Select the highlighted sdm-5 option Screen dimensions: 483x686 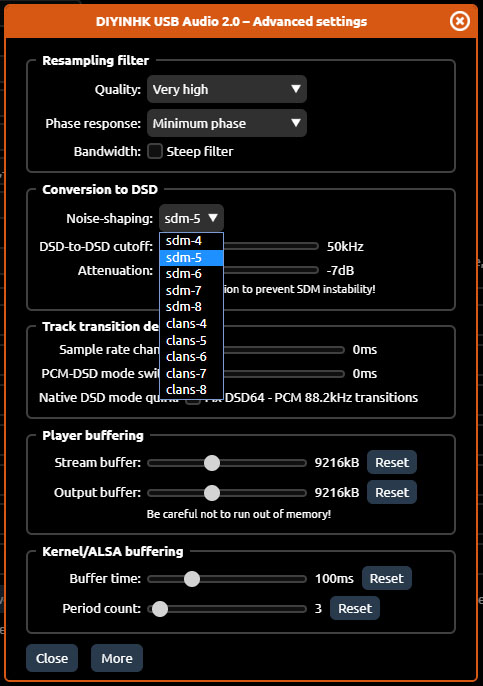192,258
